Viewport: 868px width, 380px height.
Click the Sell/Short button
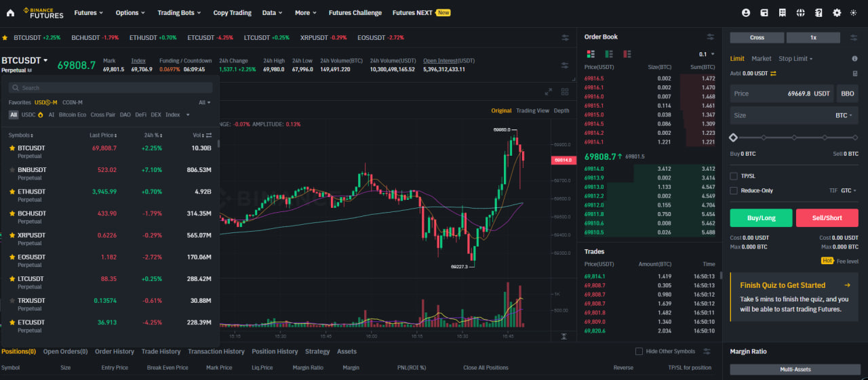pos(827,218)
